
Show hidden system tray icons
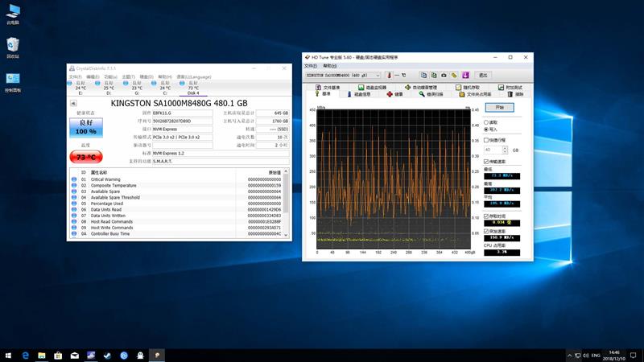point(569,356)
